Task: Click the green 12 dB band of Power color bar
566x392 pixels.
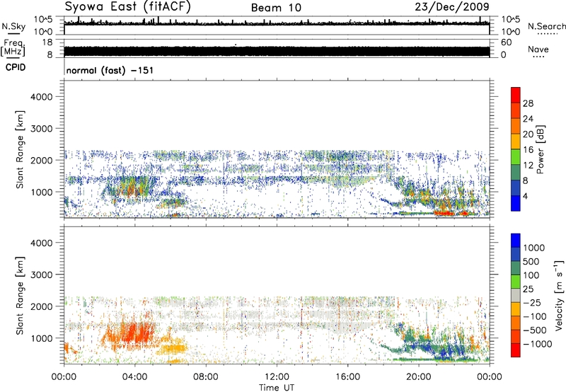Action: click(516, 157)
